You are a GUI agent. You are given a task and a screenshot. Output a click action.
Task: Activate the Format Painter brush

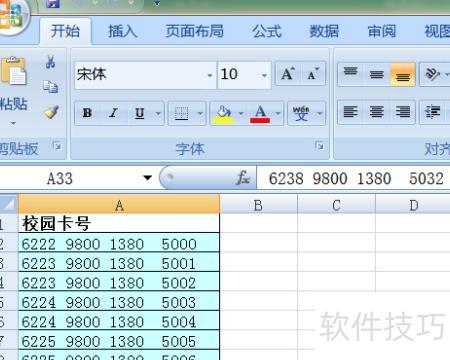[x=51, y=112]
